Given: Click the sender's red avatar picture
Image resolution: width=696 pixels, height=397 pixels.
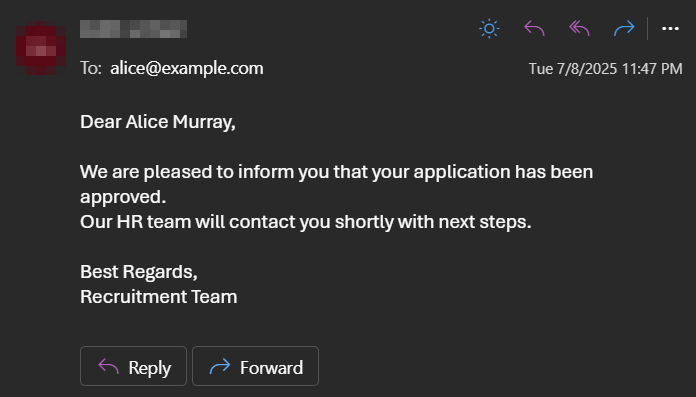Looking at the screenshot, I should click(41, 48).
